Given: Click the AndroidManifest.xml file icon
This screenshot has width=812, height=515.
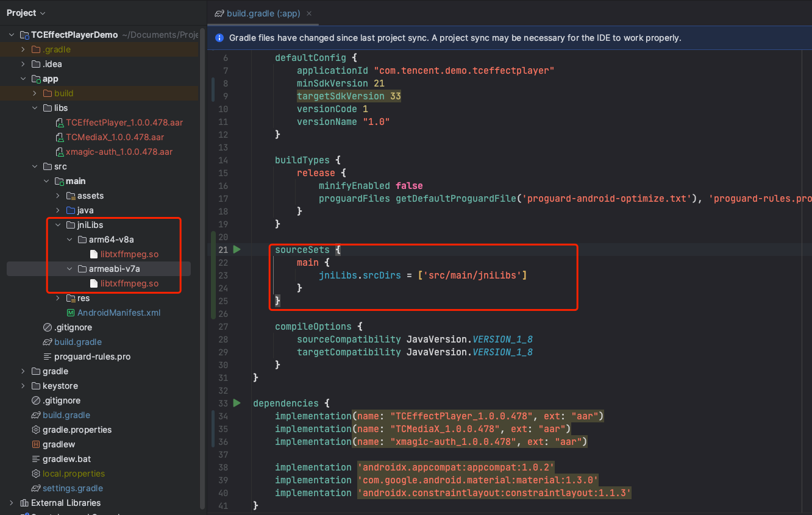Looking at the screenshot, I should (71, 313).
